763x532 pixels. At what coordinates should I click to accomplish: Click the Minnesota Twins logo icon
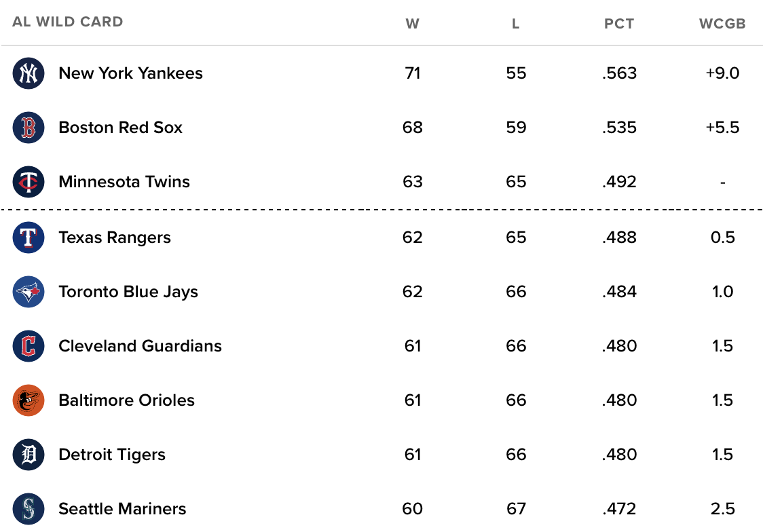[29, 182]
